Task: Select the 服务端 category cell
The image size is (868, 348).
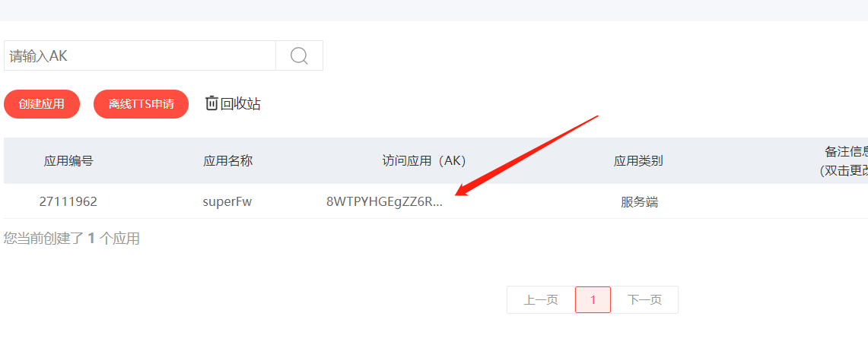Action: click(639, 202)
